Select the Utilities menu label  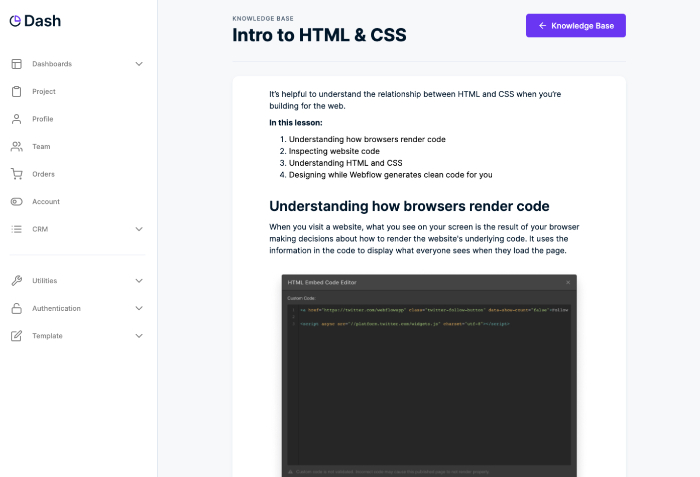[x=45, y=280]
